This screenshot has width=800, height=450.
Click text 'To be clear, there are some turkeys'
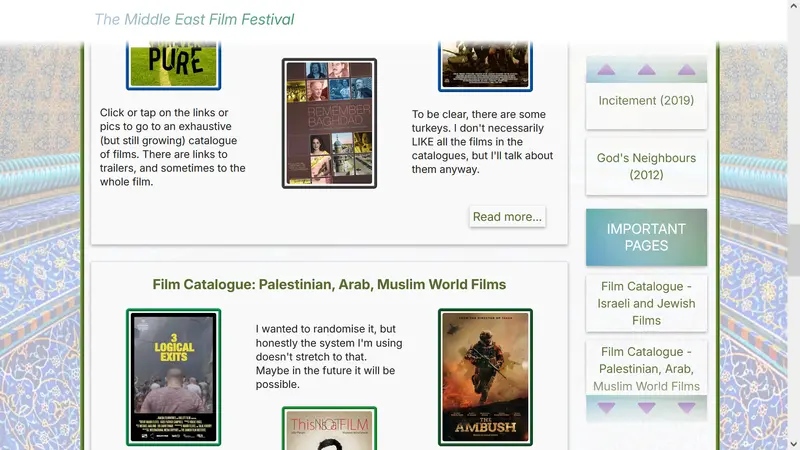pyautogui.click(x=479, y=121)
